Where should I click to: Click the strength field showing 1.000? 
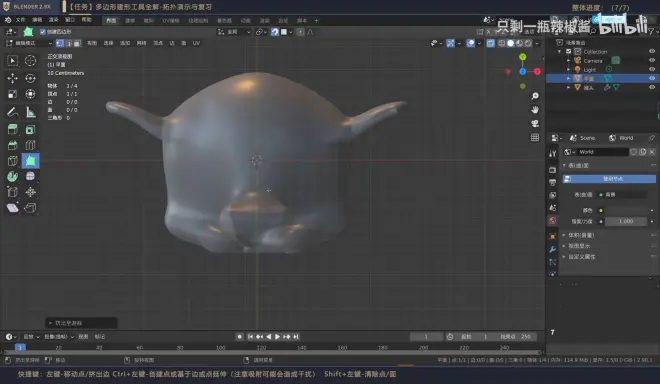tap(626, 221)
